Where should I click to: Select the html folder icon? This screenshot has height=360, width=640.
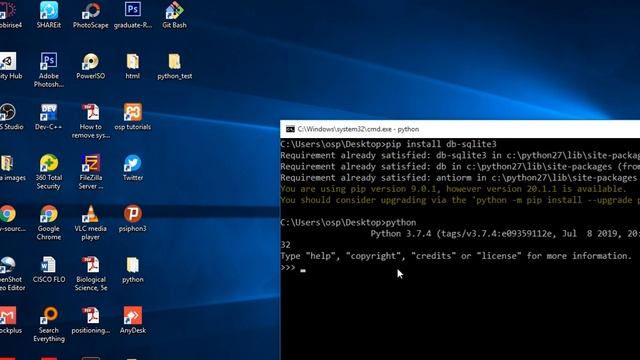[x=133, y=66]
